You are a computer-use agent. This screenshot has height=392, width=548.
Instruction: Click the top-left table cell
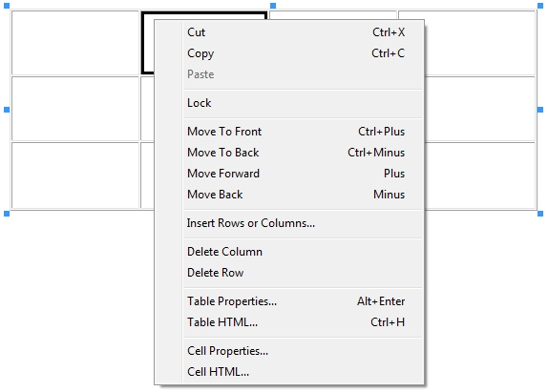coord(75,43)
